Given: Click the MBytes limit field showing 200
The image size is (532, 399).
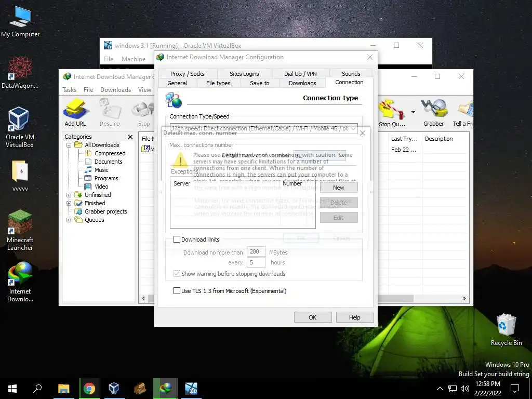Looking at the screenshot, I should point(256,252).
